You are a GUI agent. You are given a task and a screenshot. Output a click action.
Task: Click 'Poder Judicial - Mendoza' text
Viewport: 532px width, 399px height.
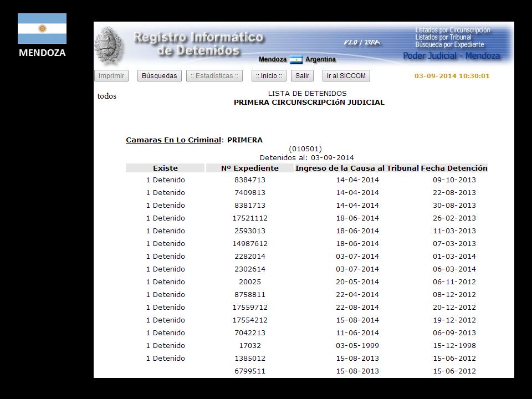tap(451, 56)
